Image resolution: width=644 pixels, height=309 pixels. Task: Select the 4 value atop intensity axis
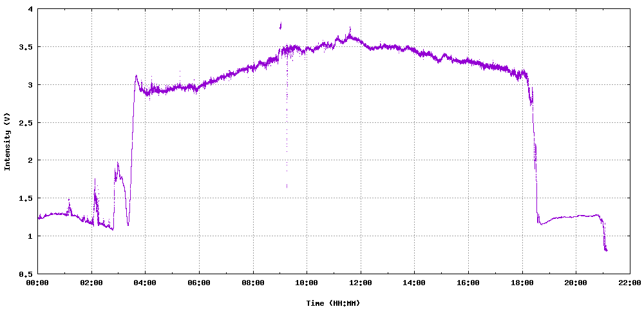click(x=31, y=10)
